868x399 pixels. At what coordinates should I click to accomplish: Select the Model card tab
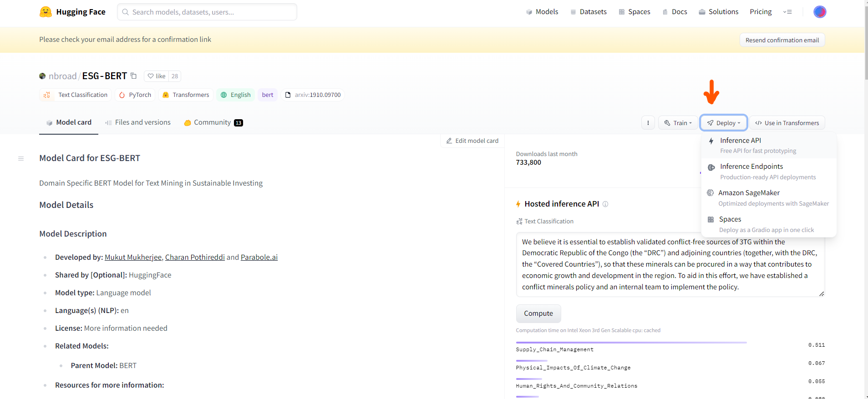[x=69, y=122]
